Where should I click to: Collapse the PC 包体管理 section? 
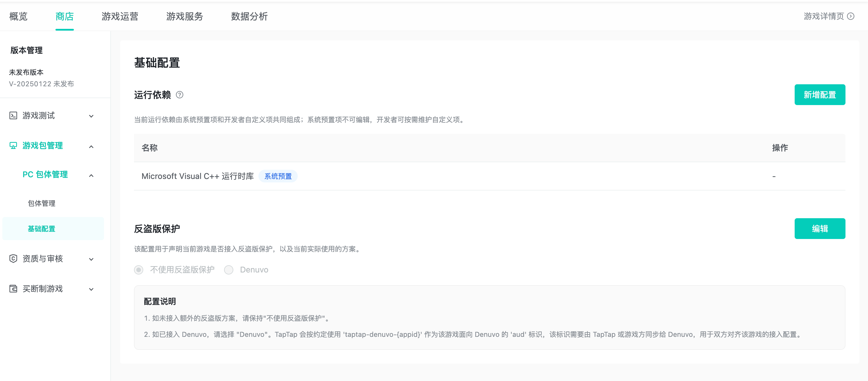point(91,175)
